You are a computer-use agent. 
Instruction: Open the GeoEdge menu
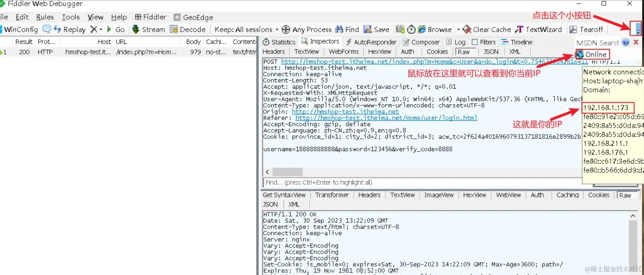pos(193,17)
